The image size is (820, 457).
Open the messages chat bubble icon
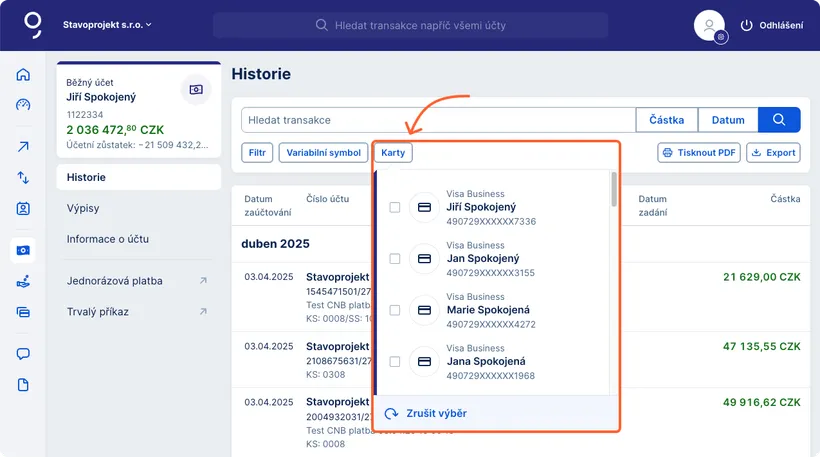(x=23, y=354)
